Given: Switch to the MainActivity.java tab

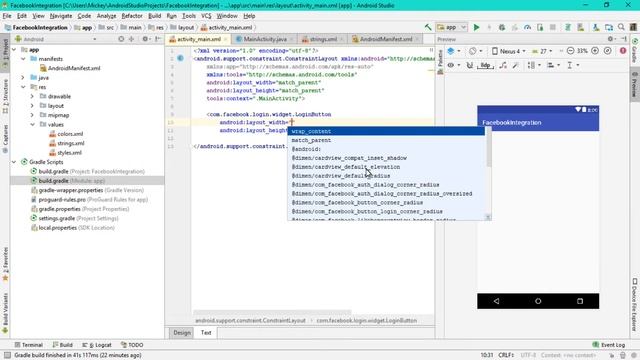Looking at the screenshot, I should pos(265,39).
